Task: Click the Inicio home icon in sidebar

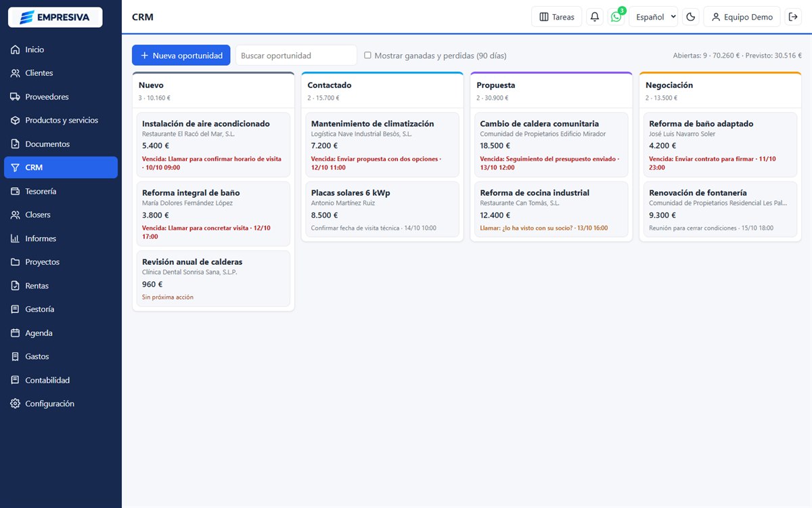Action: [15, 49]
